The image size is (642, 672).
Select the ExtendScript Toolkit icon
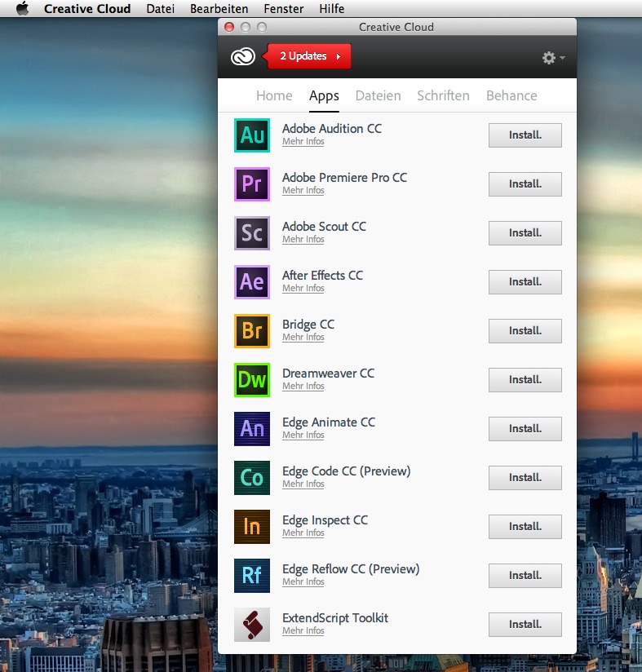point(251,625)
